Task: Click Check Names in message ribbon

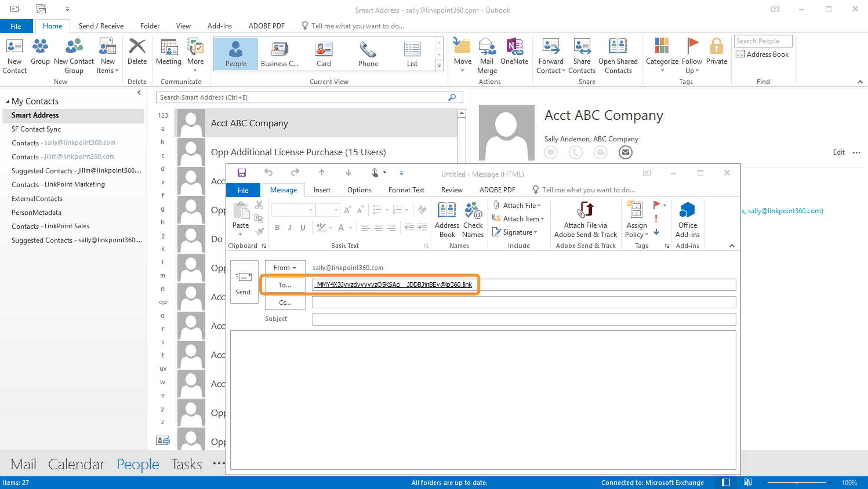Action: [x=473, y=220]
